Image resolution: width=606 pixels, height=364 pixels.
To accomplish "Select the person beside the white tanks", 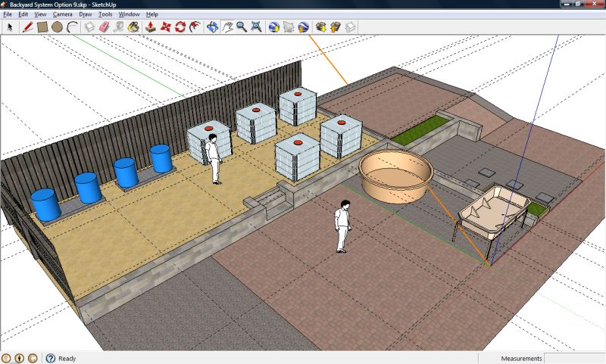I will pos(213,159).
